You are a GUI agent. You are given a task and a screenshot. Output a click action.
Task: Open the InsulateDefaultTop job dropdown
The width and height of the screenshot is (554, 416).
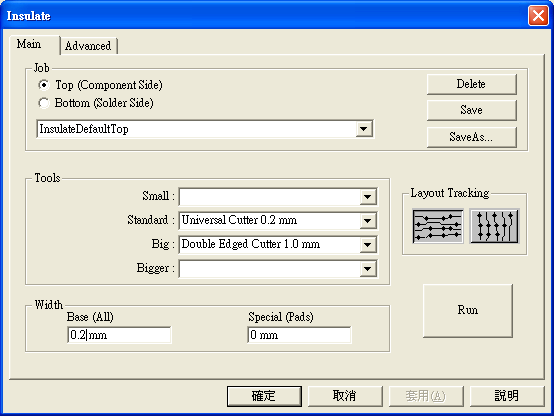click(x=364, y=129)
